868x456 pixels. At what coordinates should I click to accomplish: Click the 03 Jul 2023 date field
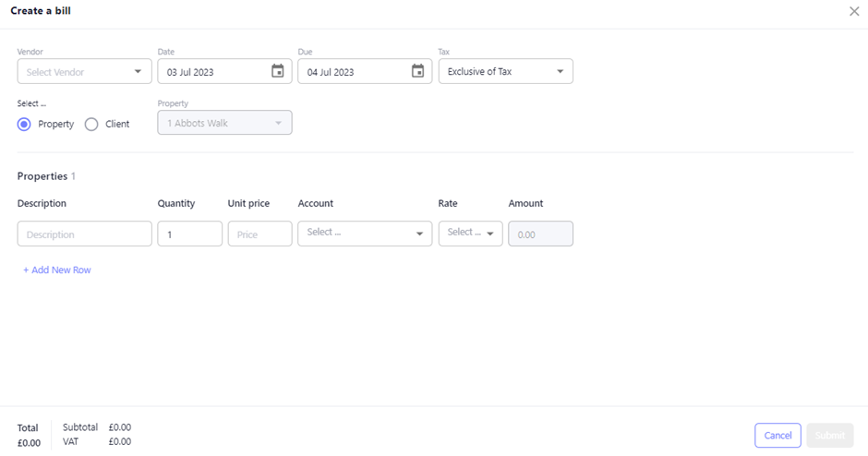[212, 72]
